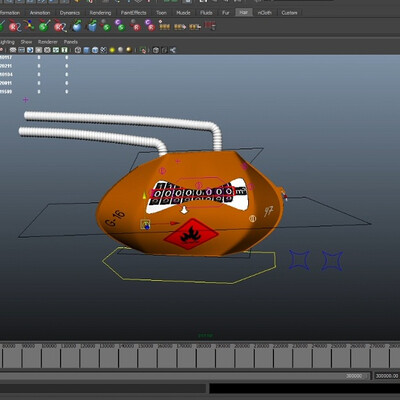Open the Animation shelf tab
400x400 pixels.
40,13
